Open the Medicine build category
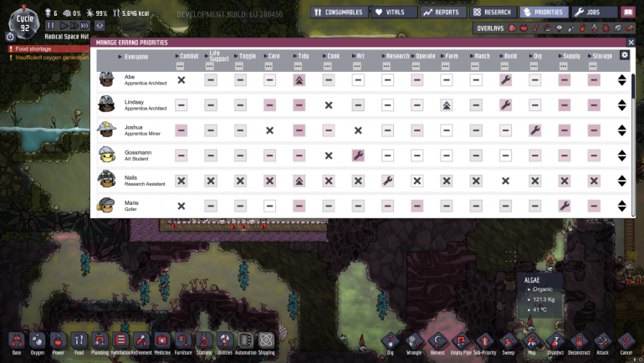The height and width of the screenshot is (363, 644). tap(162, 344)
